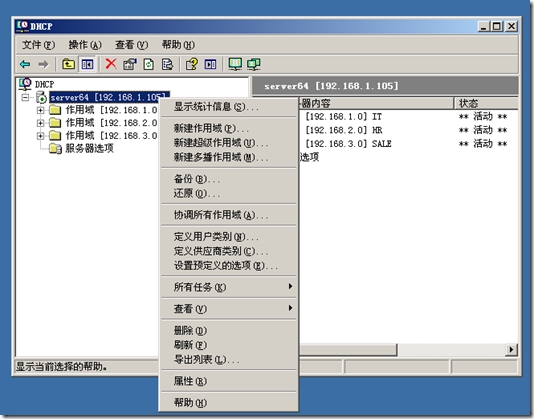
Task: Click the second green monitor toolbar icon
Action: pos(254,64)
